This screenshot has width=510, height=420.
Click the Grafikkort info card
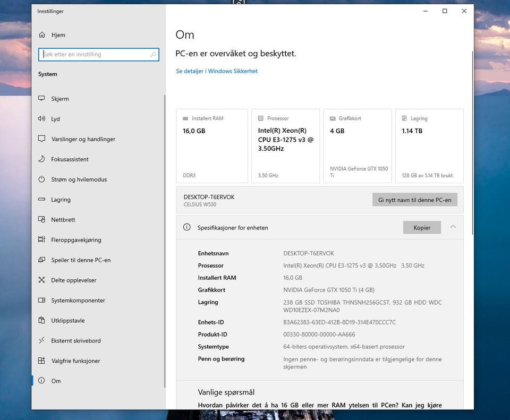coord(357,146)
